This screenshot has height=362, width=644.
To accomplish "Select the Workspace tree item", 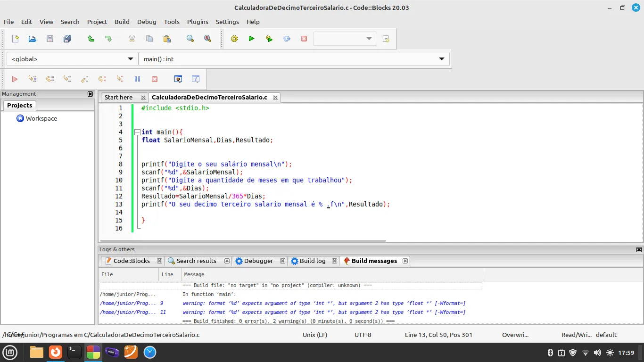I will coord(41,118).
